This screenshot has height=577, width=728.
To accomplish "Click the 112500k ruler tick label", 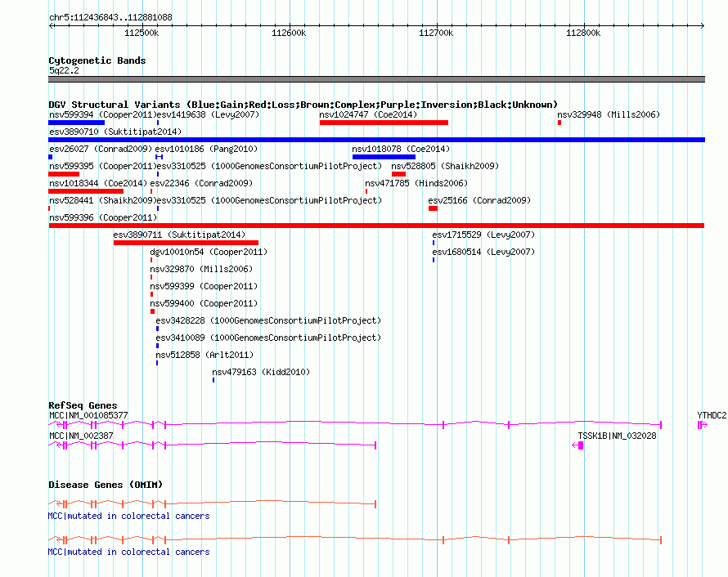I will click(x=142, y=33).
